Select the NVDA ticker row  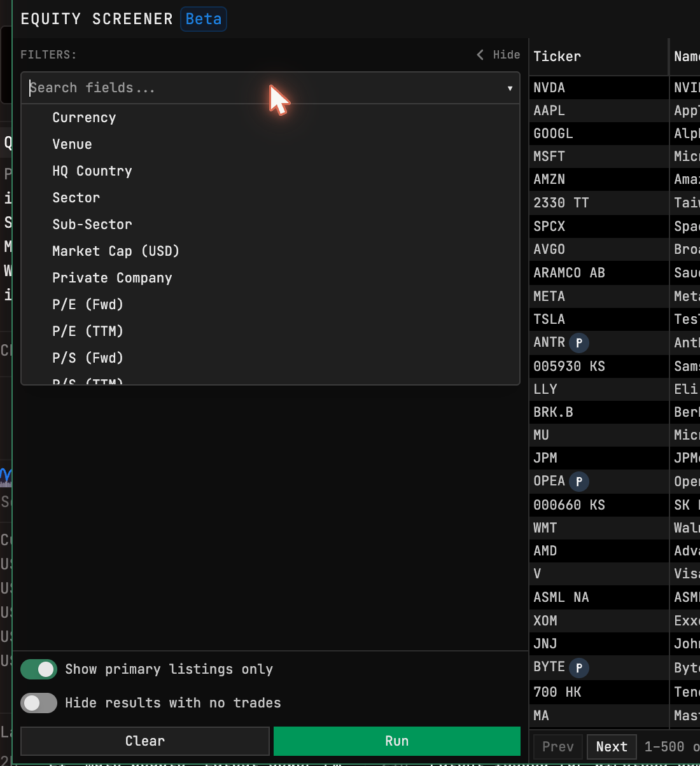pyautogui.click(x=599, y=88)
